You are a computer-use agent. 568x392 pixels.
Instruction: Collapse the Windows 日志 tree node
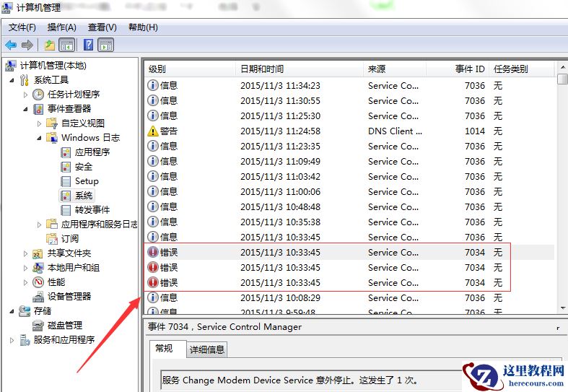pyautogui.click(x=39, y=138)
